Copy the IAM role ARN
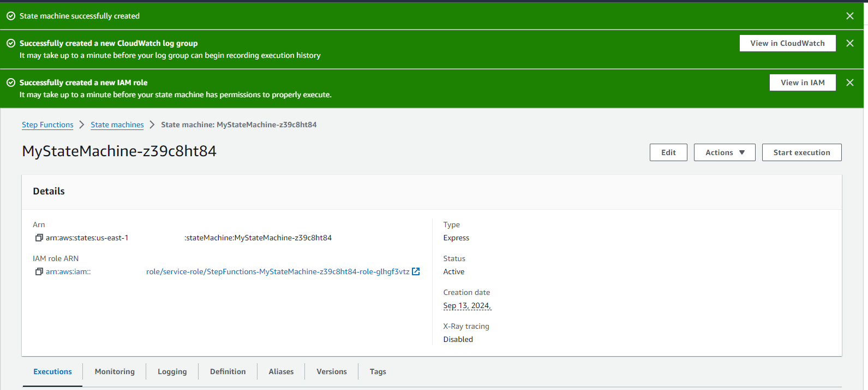Screen dimensions: 868x390 tap(39, 271)
